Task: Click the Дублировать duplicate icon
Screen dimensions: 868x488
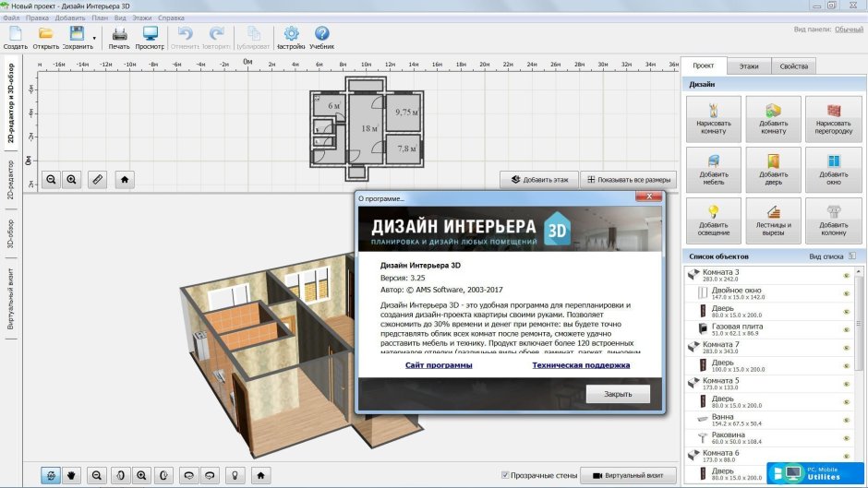Action: [253, 34]
